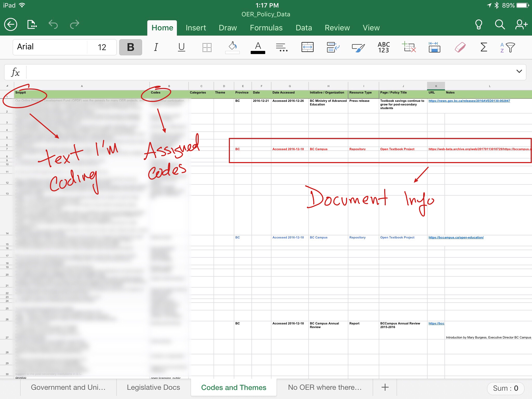
Task: Toggle Underline formatting
Action: (x=181, y=47)
